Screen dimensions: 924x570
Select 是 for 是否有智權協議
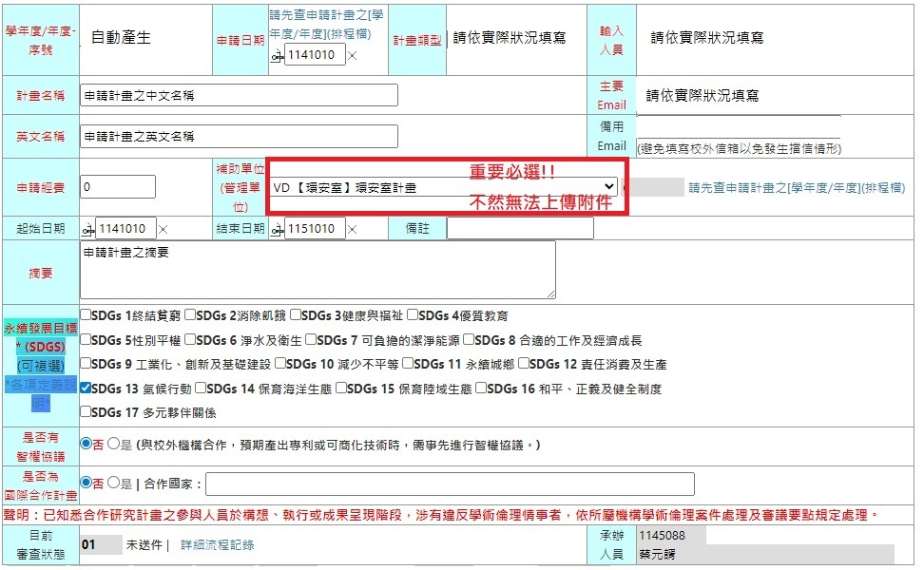113,444
